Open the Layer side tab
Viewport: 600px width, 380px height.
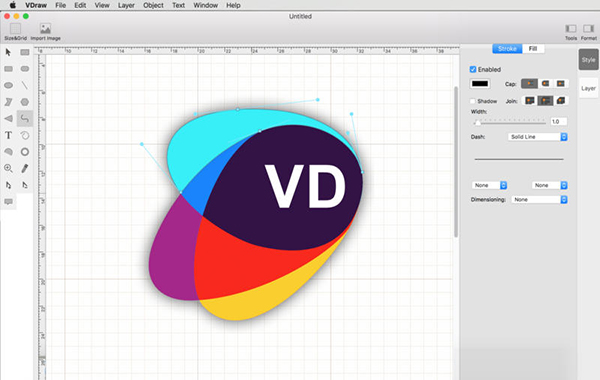(589, 88)
